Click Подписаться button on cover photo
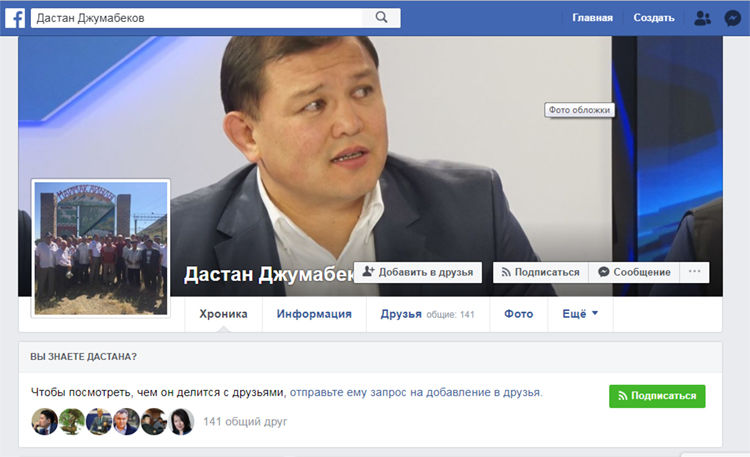The width and height of the screenshot is (750, 457). pyautogui.click(x=540, y=272)
